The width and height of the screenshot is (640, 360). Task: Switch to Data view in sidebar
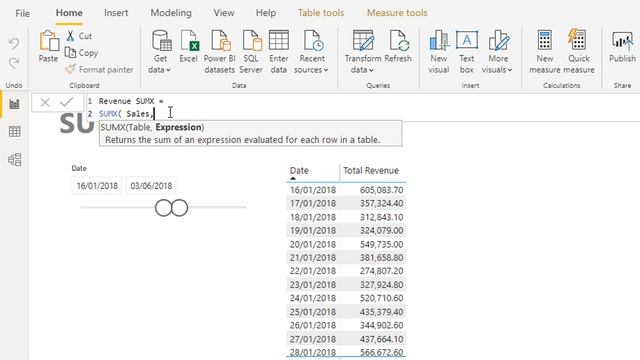[15, 131]
